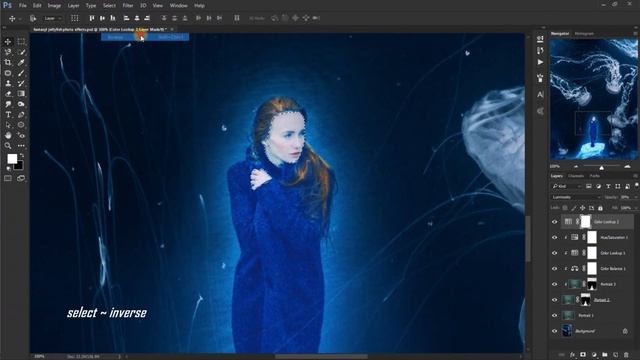Viewport: 640px width, 360px height.
Task: Open the Filter menu
Action: (x=128, y=6)
